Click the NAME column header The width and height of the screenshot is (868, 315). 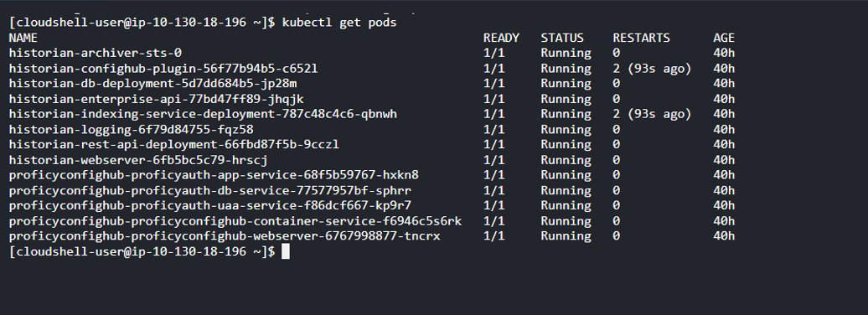click(x=23, y=38)
